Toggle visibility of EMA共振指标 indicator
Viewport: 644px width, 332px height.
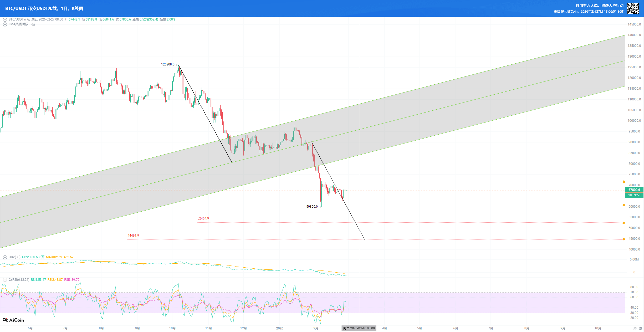coord(33,24)
